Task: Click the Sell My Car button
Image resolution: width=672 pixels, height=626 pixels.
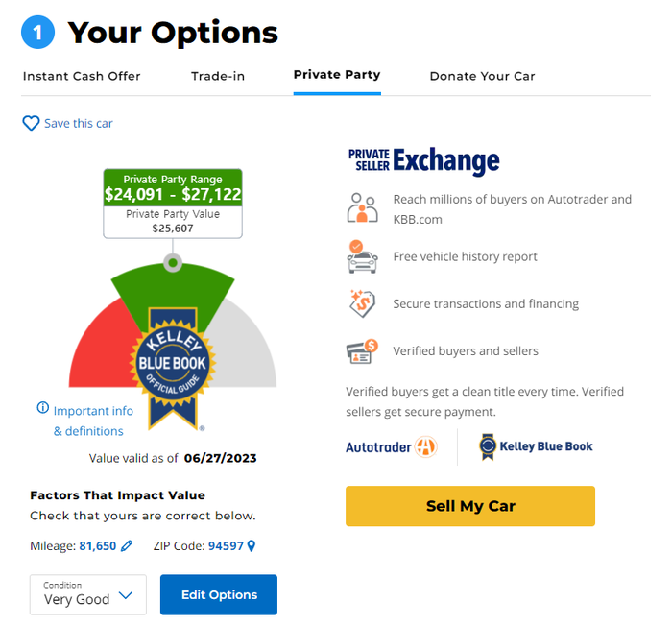Action: point(470,506)
